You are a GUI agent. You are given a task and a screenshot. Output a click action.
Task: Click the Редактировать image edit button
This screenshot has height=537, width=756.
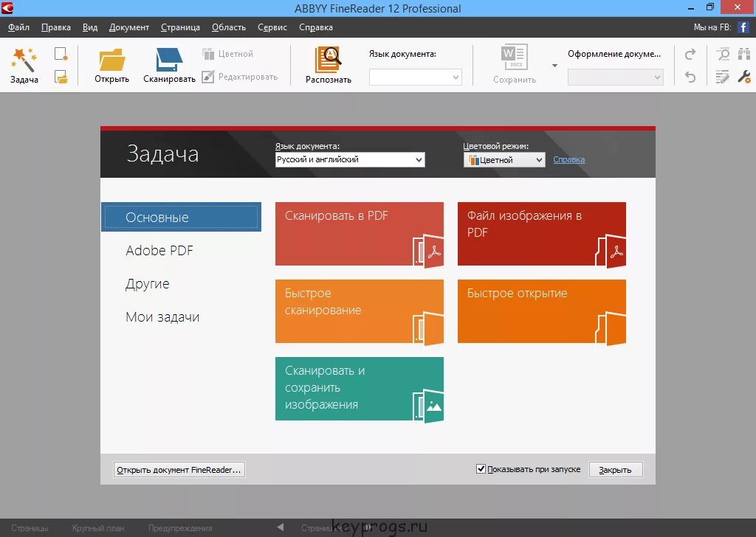point(240,77)
